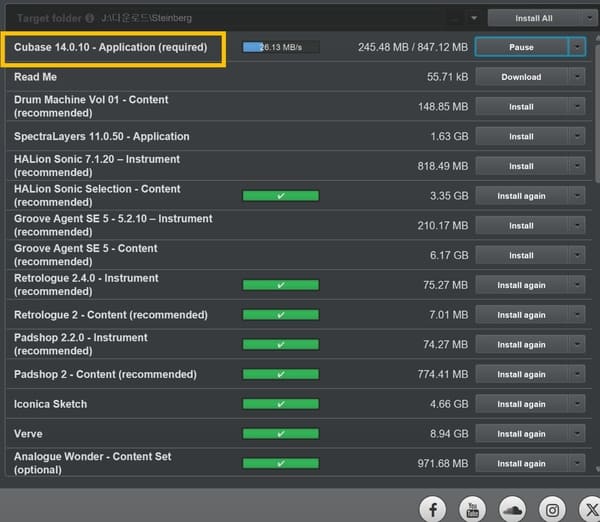Install HALion Sonic 7.1.20 instrument

pos(521,166)
